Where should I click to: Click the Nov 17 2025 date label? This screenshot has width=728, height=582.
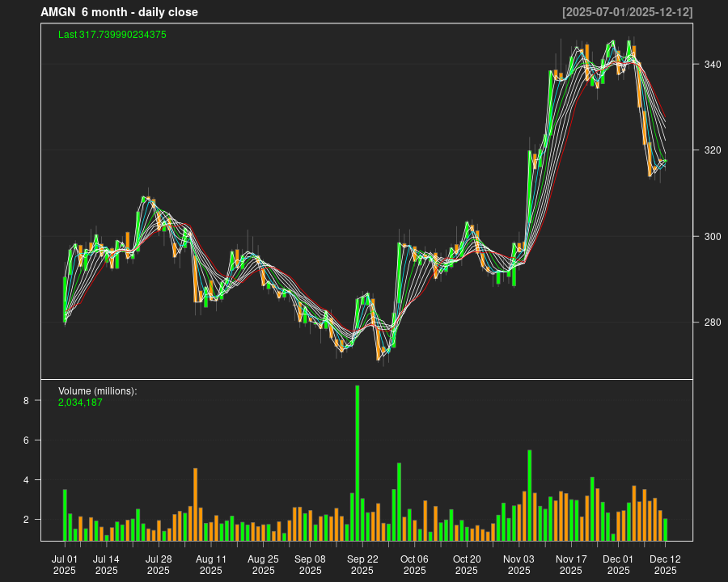click(x=571, y=564)
